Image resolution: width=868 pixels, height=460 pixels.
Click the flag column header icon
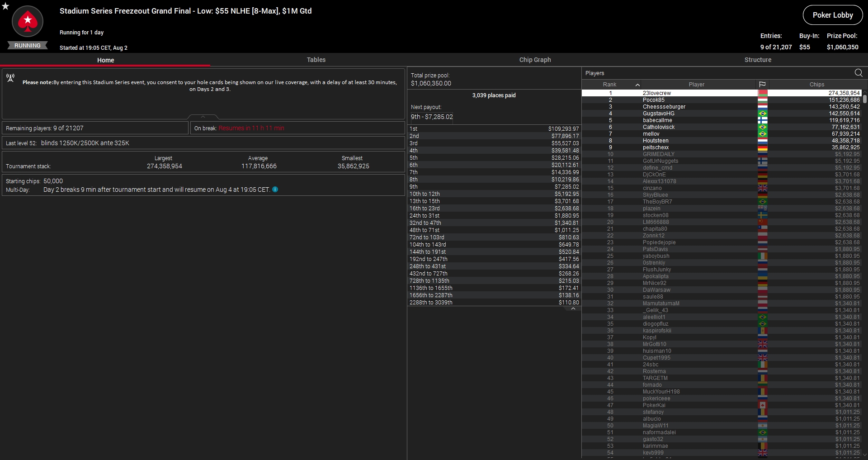(x=762, y=85)
